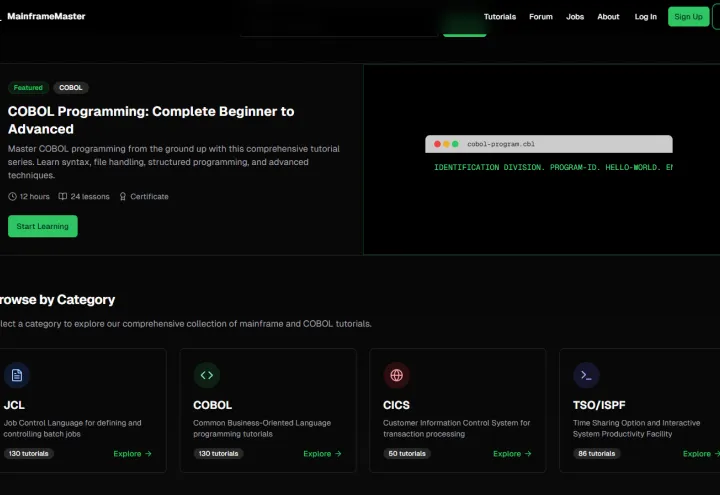
Task: Click the IDENTIFICATION DIVISION code line
Action: [553, 168]
